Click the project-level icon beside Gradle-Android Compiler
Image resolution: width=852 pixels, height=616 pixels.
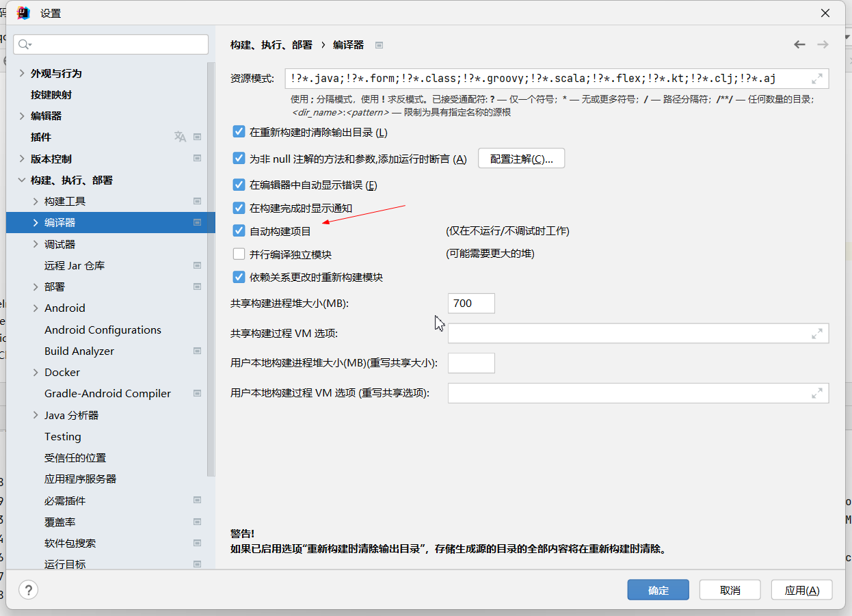click(x=197, y=393)
